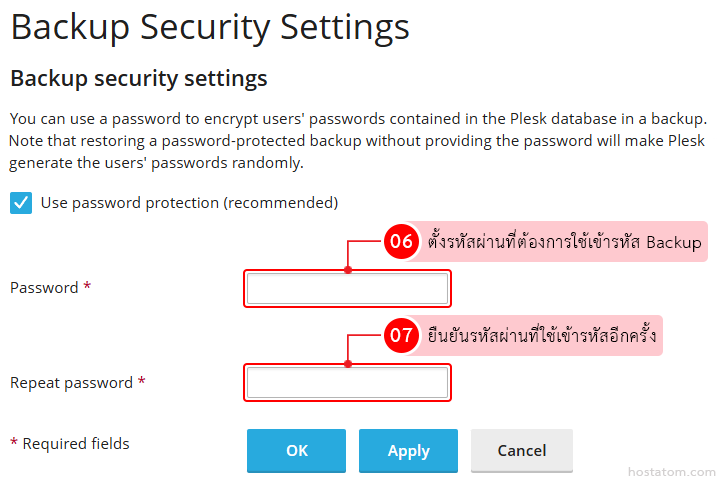Focus the Password input field
This screenshot has height=480, width=720.
tap(347, 289)
